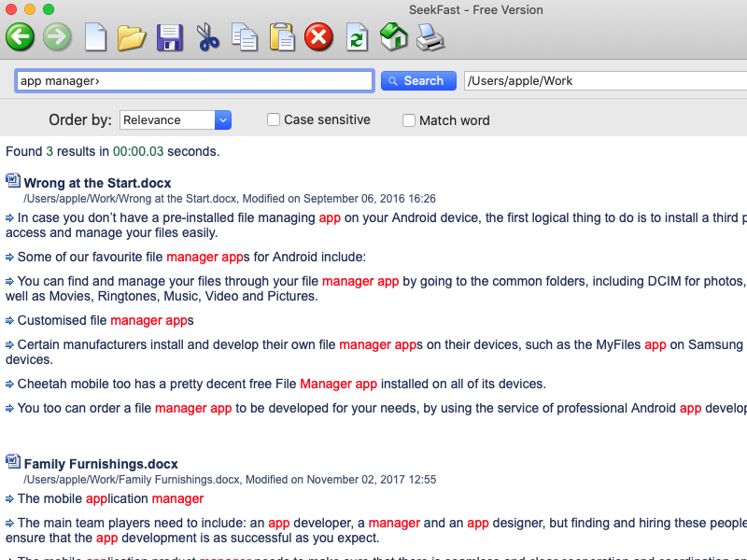Click path line of Family Furnishings.docx
Viewport: 747px width, 560px height.
(x=230, y=480)
